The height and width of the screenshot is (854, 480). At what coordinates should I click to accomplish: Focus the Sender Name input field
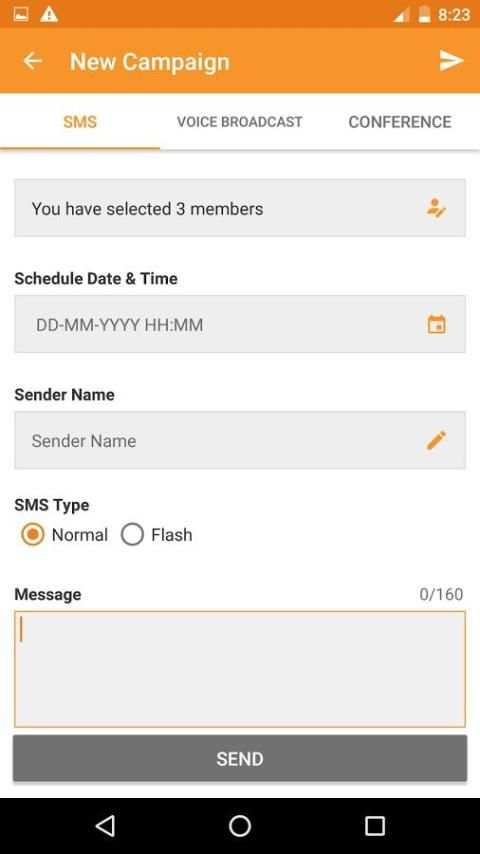tap(240, 440)
